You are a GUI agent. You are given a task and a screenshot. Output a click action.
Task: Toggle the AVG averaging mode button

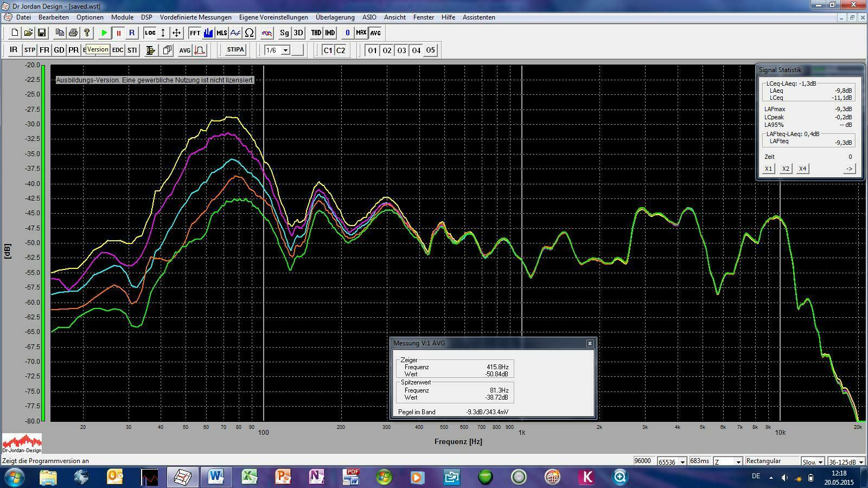point(375,33)
